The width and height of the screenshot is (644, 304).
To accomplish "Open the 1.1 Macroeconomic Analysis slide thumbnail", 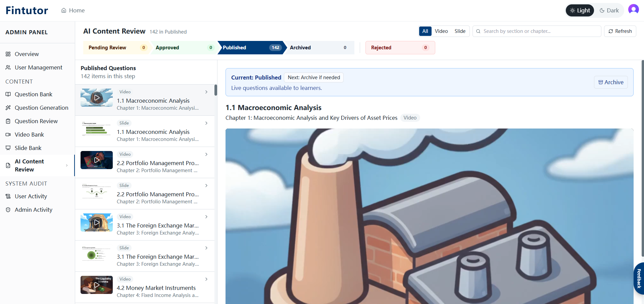I will tap(97, 129).
